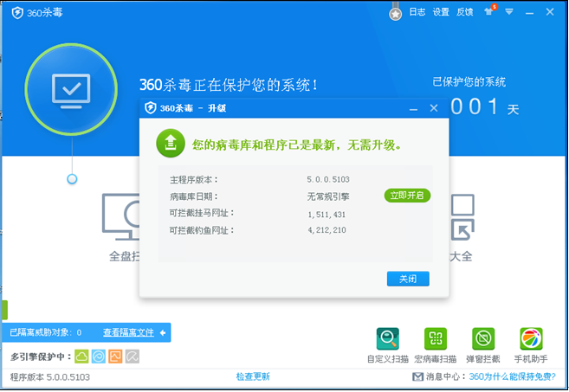Click the 检查更新 check update link
The height and width of the screenshot is (392, 569).
[x=253, y=376]
